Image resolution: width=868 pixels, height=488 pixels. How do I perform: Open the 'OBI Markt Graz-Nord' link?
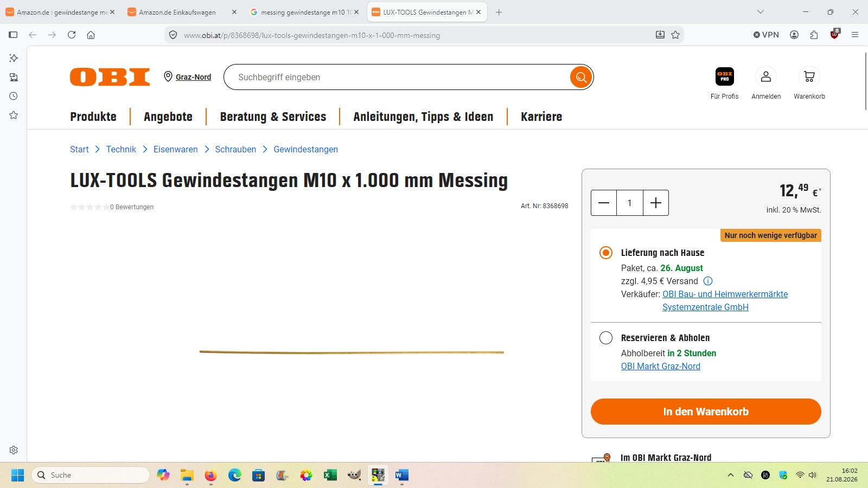tap(661, 366)
